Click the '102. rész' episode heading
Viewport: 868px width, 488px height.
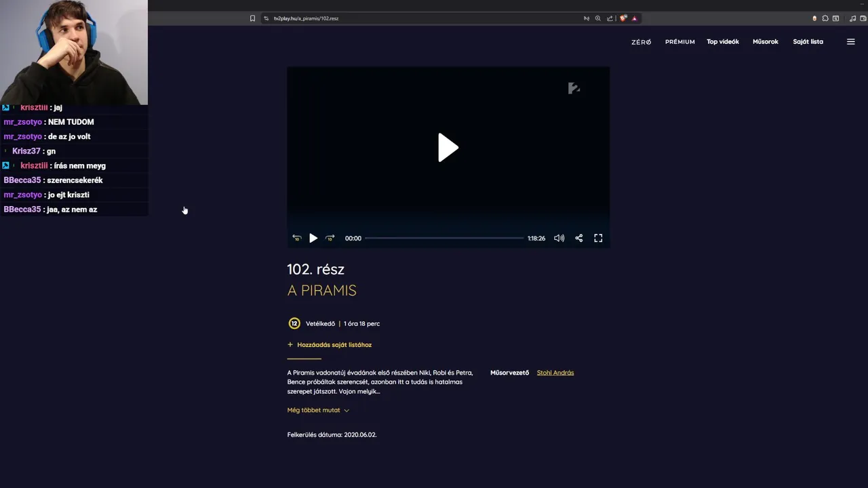pyautogui.click(x=316, y=269)
